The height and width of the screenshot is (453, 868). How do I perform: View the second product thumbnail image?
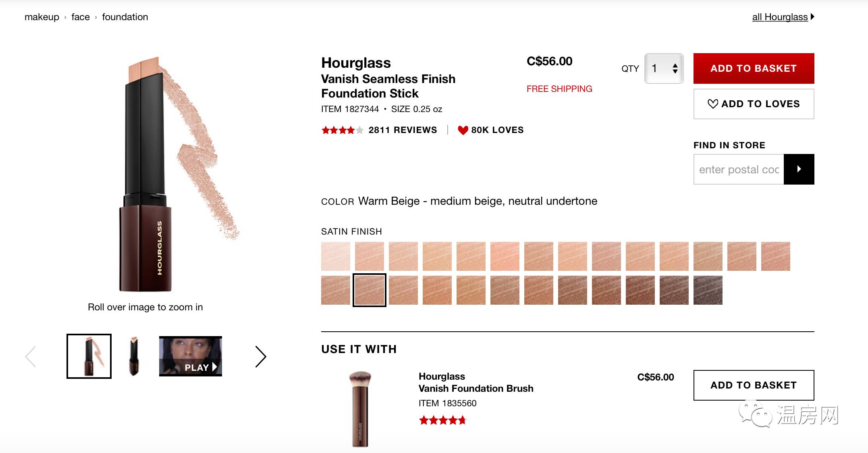coord(134,356)
